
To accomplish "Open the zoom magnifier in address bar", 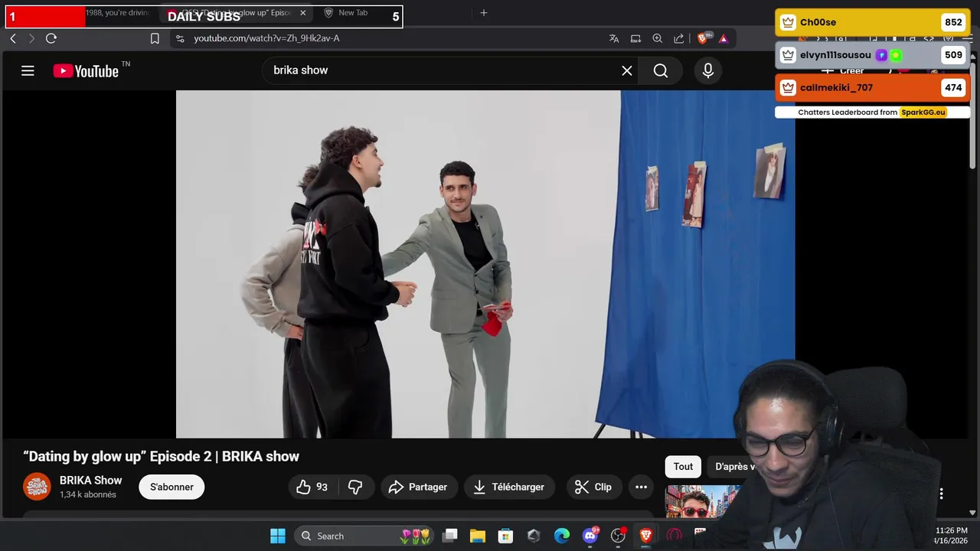I will pos(657,38).
